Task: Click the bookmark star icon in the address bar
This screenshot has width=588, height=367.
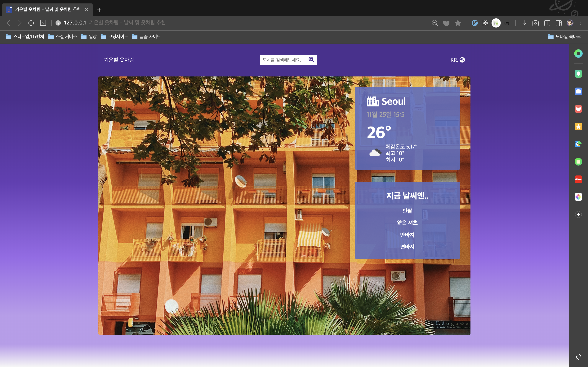Action: tap(458, 23)
